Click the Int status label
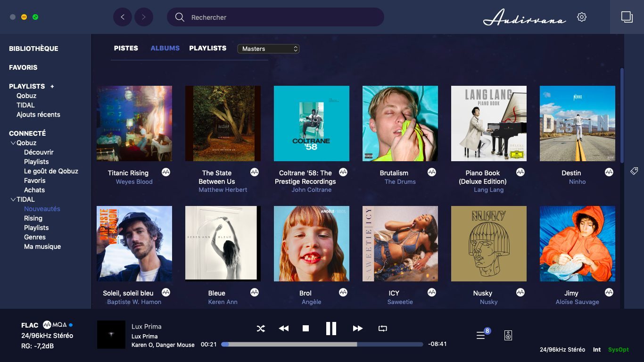 pos(597,350)
